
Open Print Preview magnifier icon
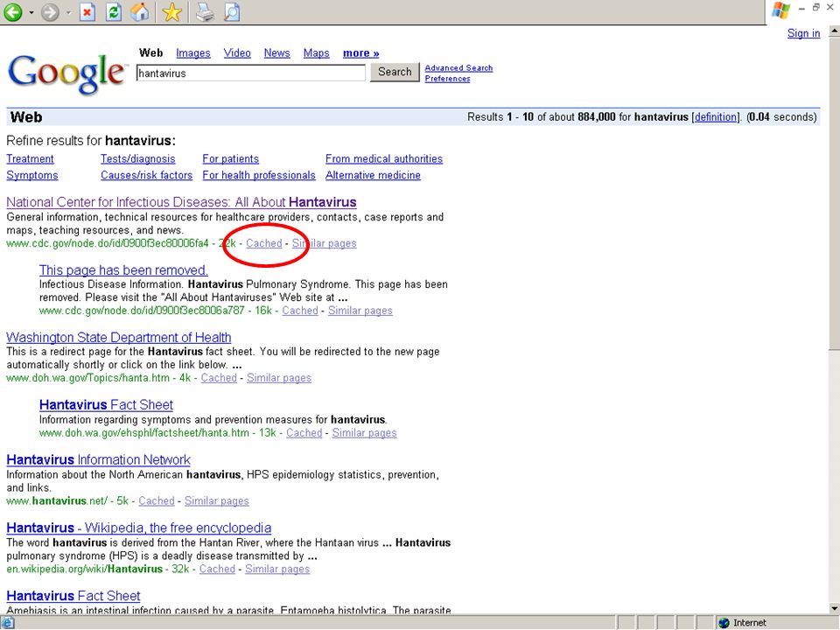[x=231, y=11]
